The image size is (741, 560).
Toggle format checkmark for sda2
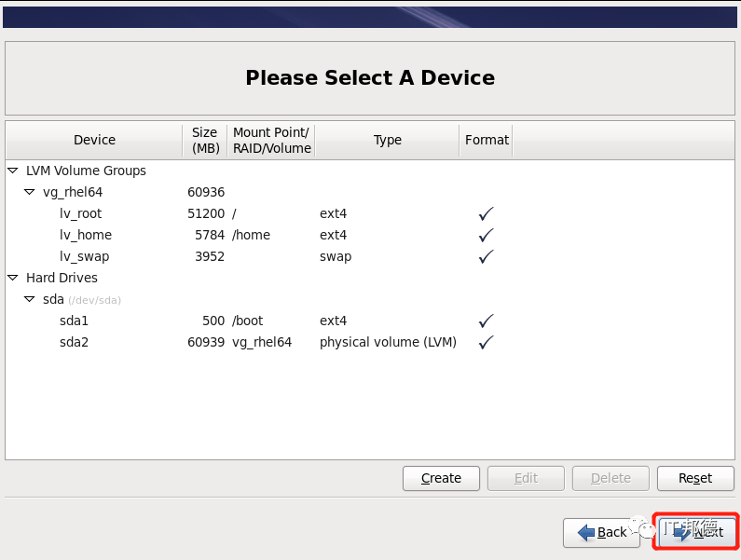[x=486, y=342]
